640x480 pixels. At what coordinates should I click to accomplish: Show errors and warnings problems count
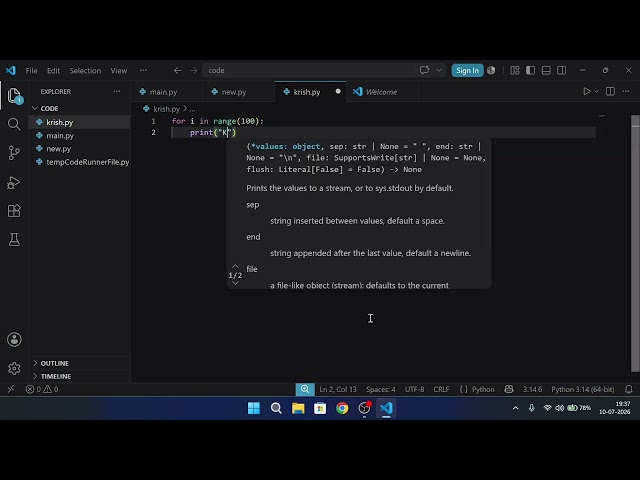[x=42, y=389]
